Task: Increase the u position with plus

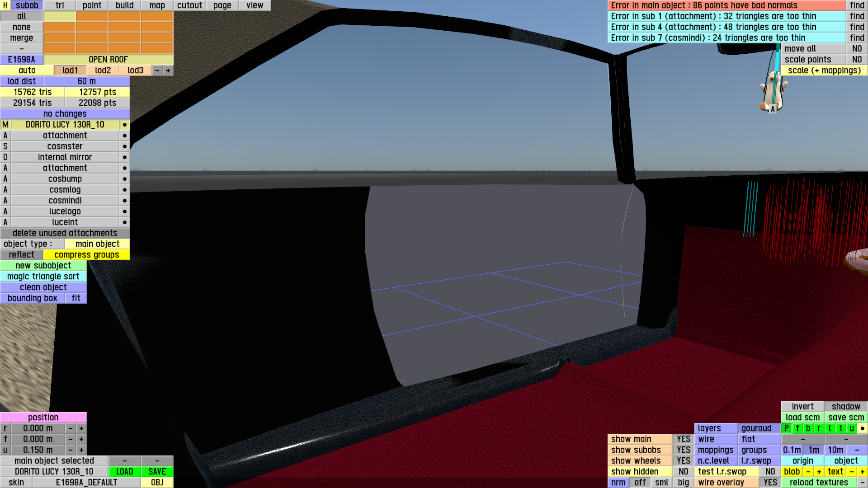Action: coord(81,450)
